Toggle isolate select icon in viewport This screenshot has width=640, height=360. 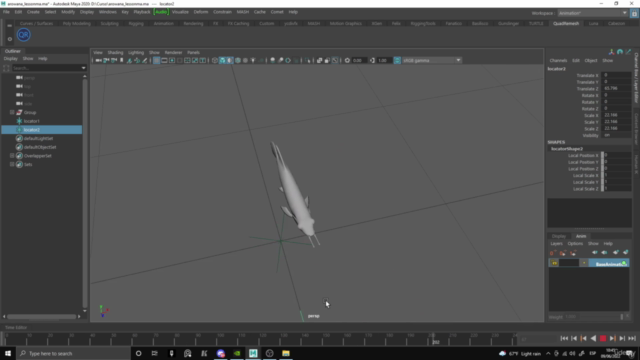tap(307, 60)
